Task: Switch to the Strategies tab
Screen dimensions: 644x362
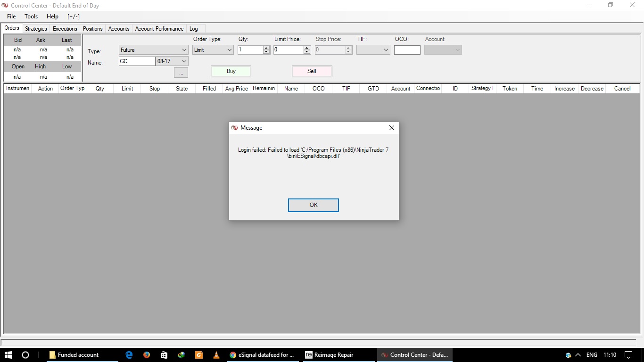Action: [x=36, y=29]
